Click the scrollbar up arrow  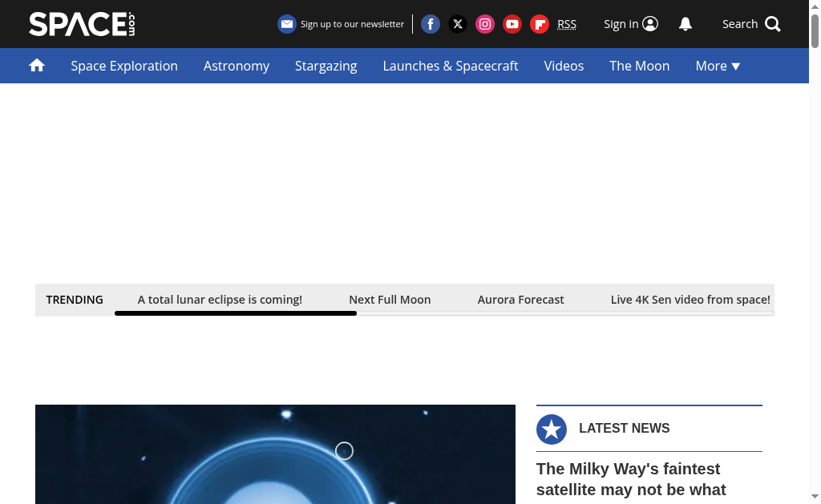click(815, 6)
